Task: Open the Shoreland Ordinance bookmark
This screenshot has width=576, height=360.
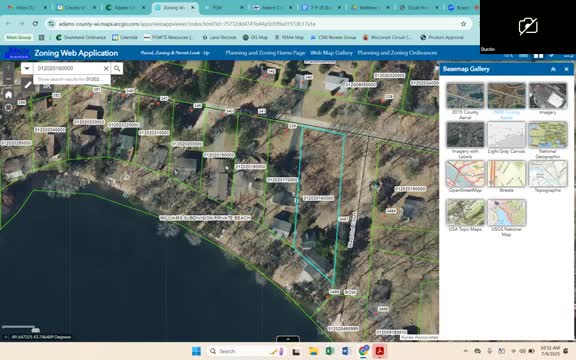Action: point(81,37)
